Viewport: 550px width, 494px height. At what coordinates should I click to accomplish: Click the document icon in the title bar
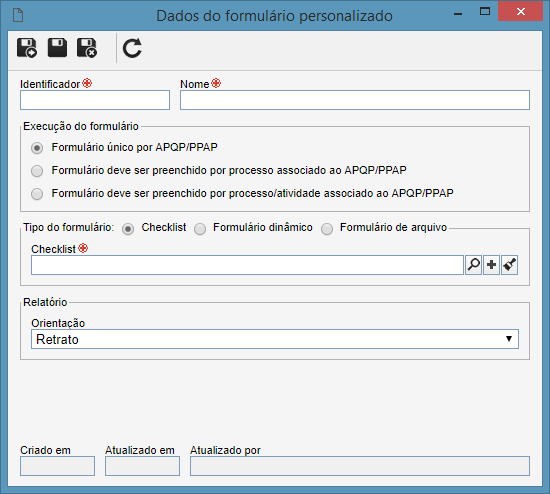18,15
